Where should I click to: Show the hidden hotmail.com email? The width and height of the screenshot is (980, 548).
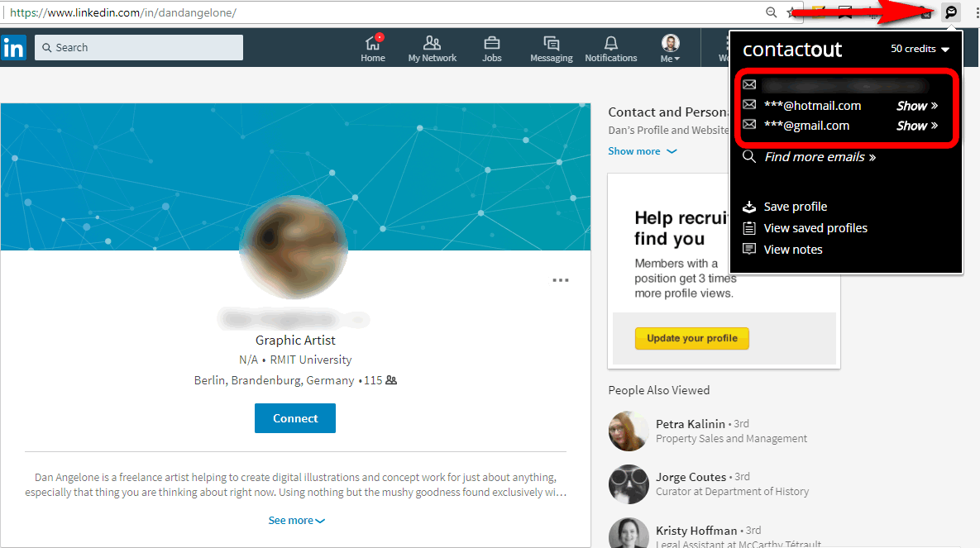(x=916, y=106)
